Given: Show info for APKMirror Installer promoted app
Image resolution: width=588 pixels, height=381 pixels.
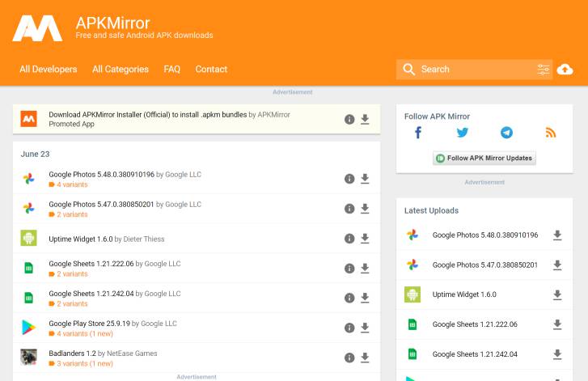Looking at the screenshot, I should click(x=349, y=119).
